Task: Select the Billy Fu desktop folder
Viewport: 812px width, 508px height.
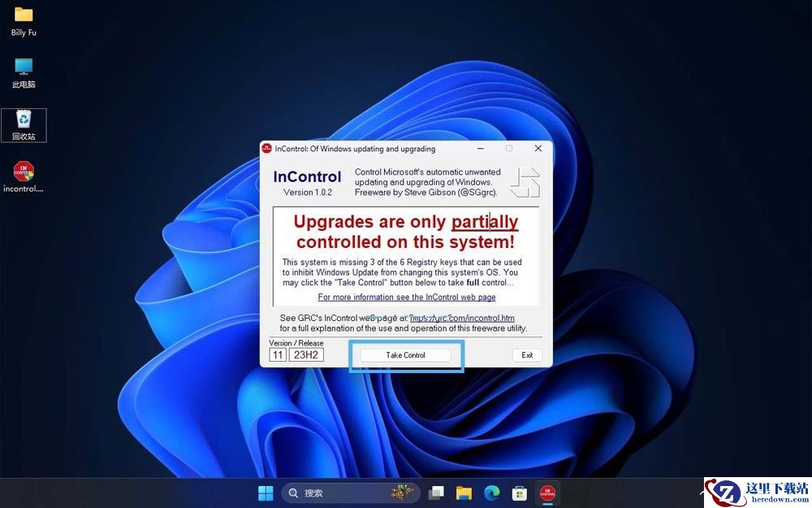Action: pos(24,22)
